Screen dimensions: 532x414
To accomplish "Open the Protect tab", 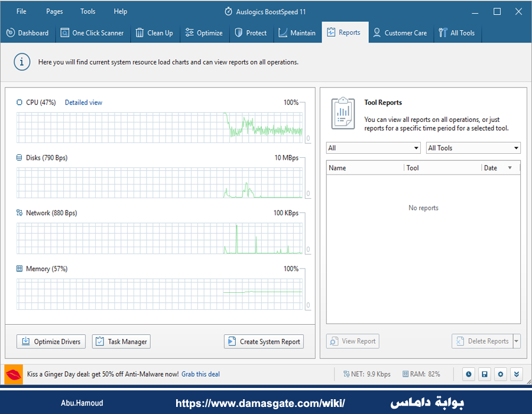I will [251, 33].
